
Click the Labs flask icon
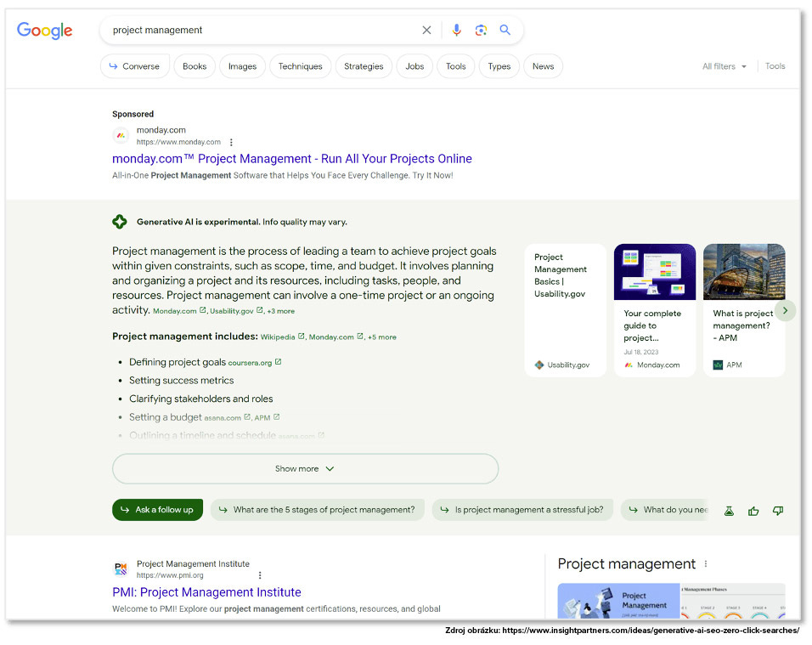729,511
